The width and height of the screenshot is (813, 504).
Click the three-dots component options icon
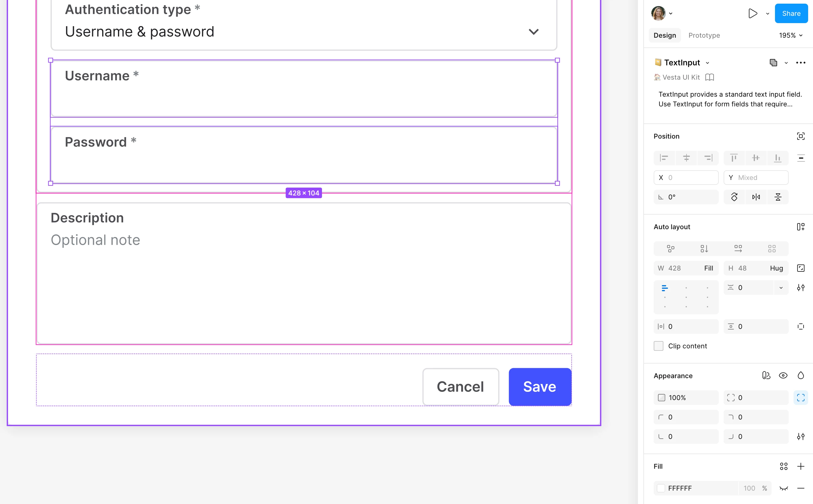tap(801, 63)
